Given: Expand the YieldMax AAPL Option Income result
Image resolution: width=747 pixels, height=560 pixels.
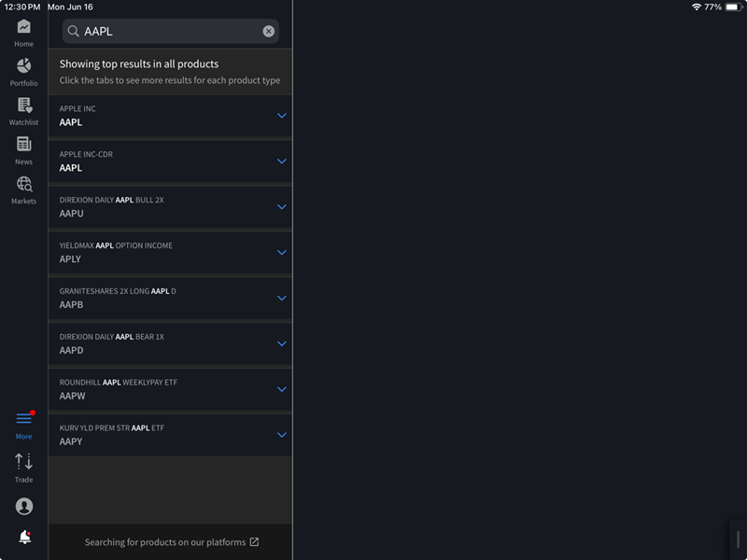Looking at the screenshot, I should point(281,253).
